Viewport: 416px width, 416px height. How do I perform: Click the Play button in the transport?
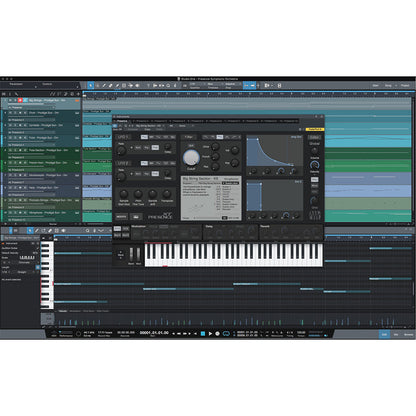tap(210, 333)
